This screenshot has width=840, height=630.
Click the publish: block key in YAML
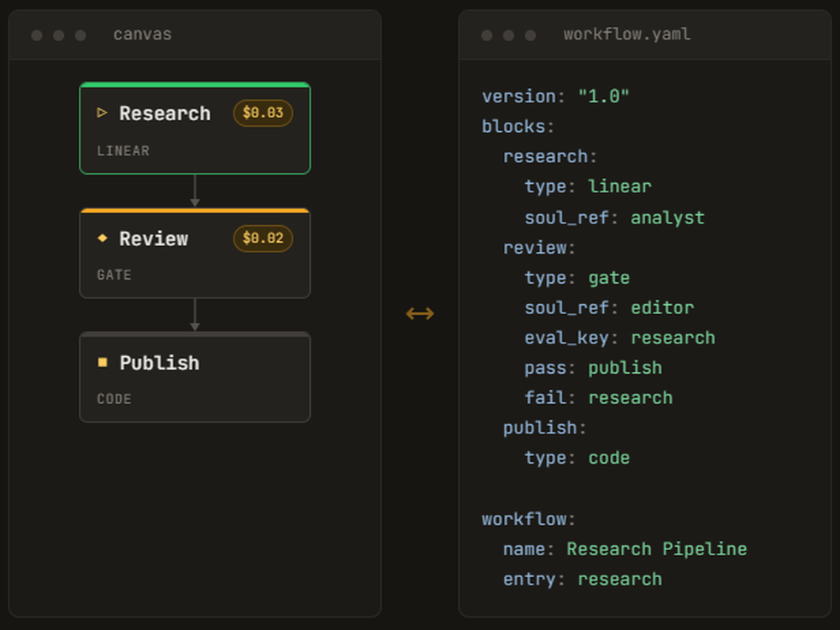tap(544, 428)
